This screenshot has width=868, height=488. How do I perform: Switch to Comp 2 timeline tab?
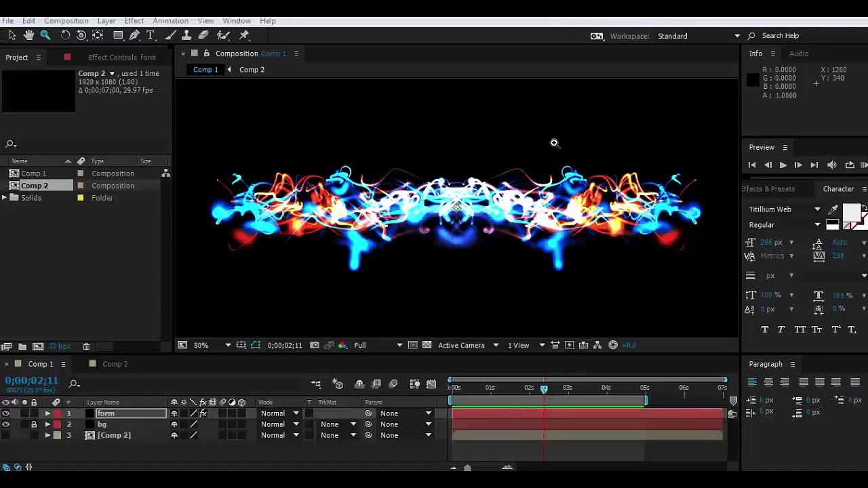(115, 364)
